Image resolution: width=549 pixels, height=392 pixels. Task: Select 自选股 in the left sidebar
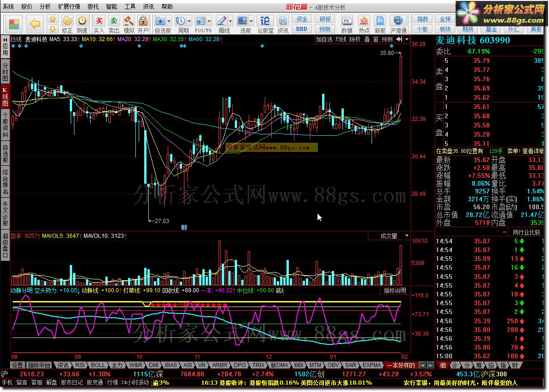[5, 152]
